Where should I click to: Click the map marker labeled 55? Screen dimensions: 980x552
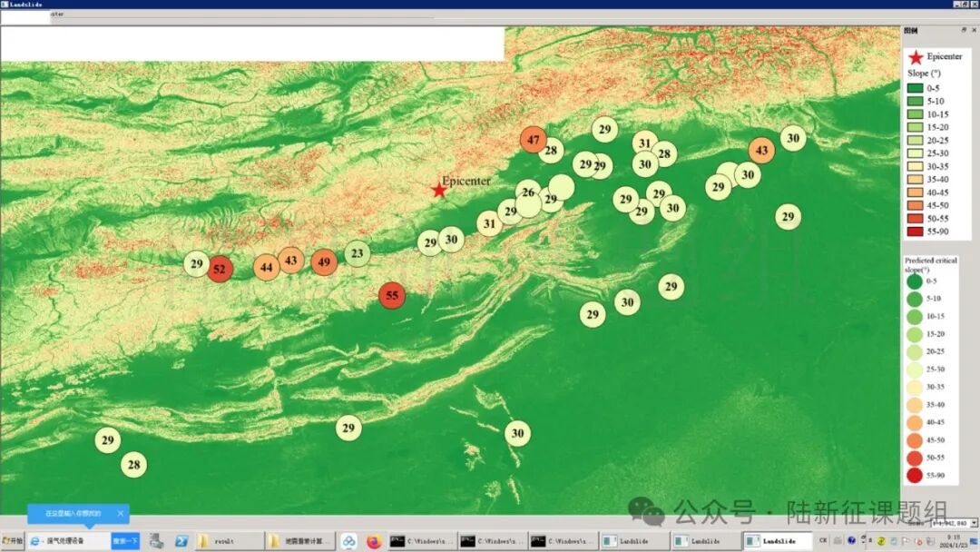[392, 295]
